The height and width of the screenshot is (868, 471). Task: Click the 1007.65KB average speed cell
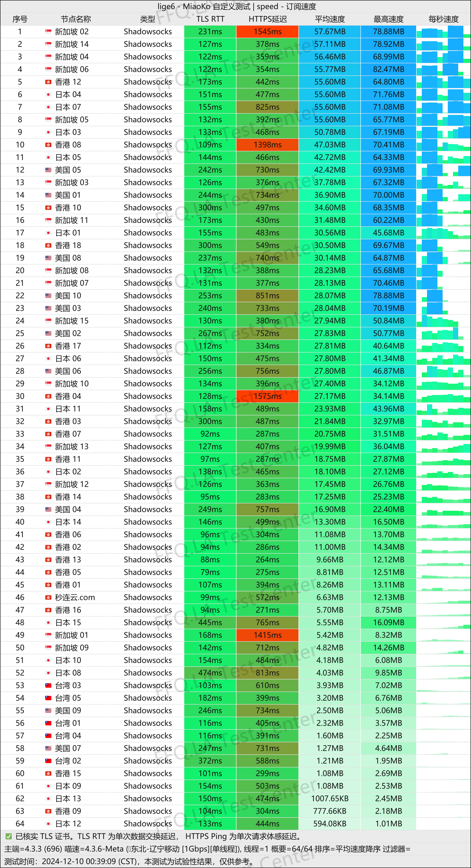[x=330, y=799]
